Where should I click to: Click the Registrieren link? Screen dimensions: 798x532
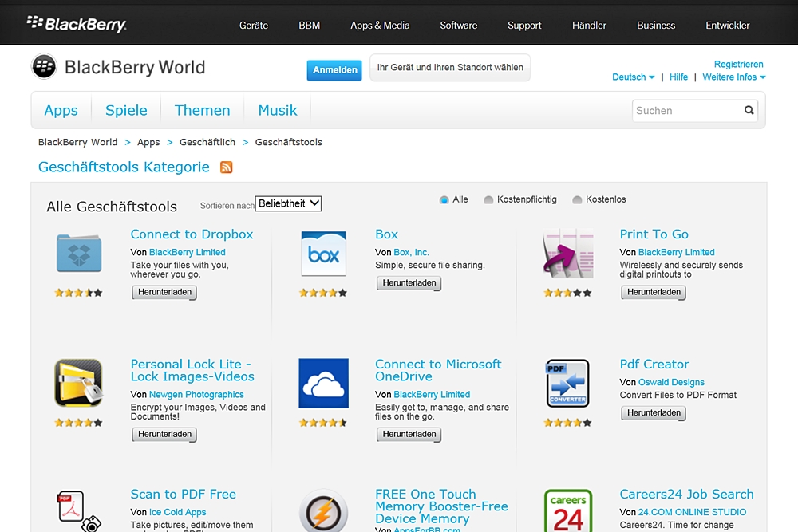(x=738, y=64)
